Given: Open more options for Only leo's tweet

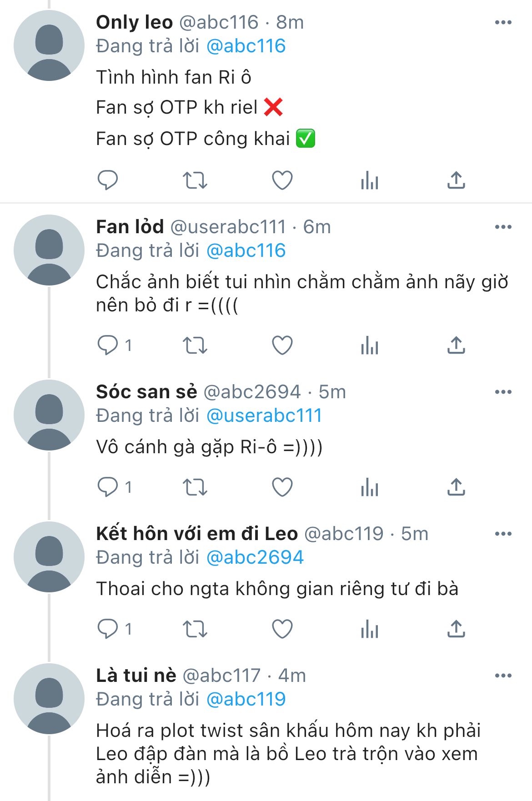Looking at the screenshot, I should pos(503,22).
